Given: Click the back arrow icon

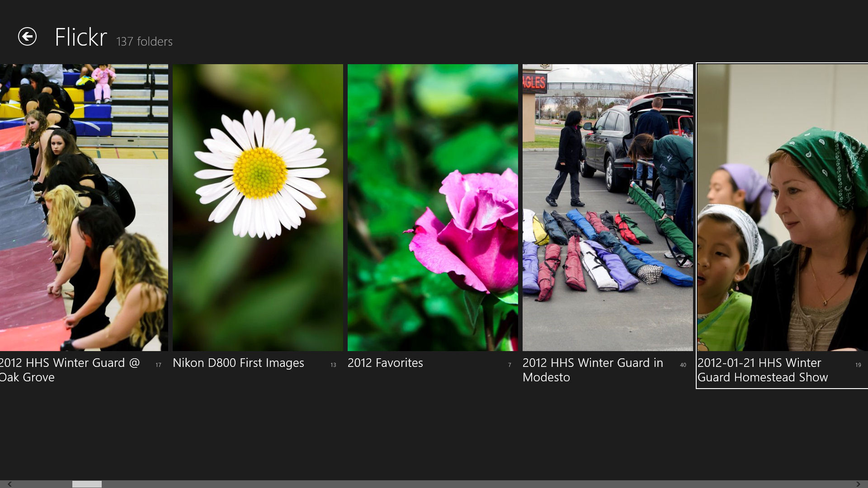Looking at the screenshot, I should point(27,37).
